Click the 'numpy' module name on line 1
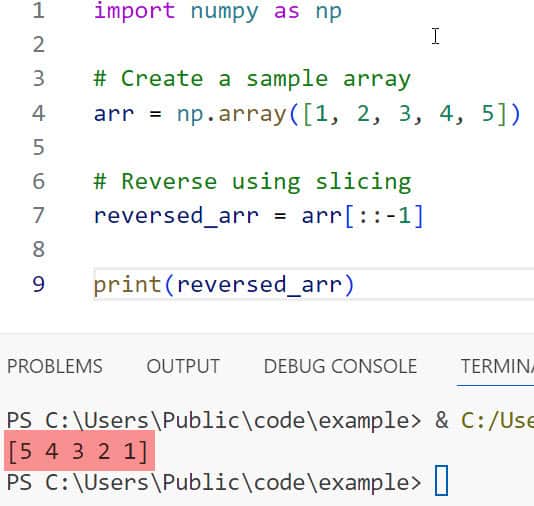Viewport: 534px width, 506px height. tap(224, 12)
